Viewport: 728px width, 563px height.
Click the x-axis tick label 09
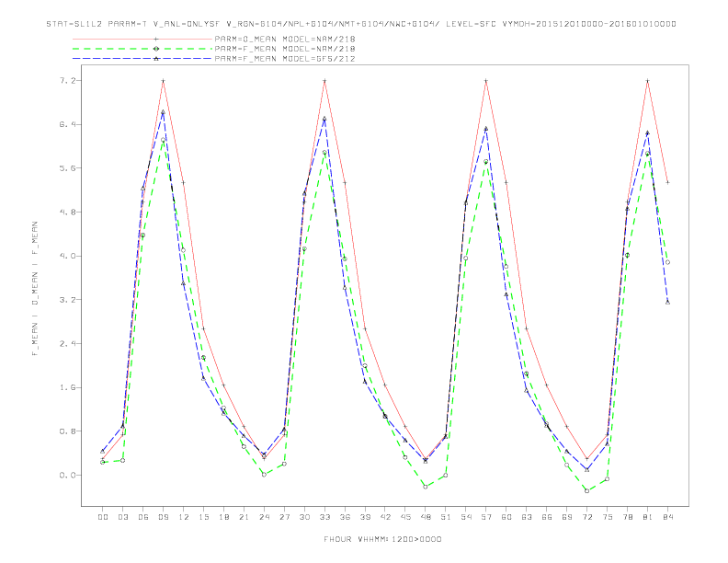(x=163, y=517)
